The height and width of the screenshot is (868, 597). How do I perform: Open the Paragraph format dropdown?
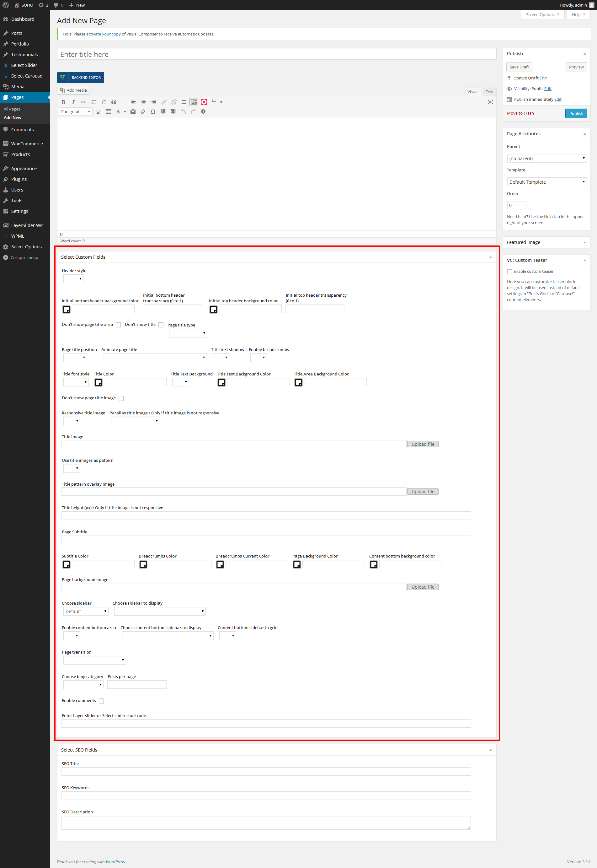pyautogui.click(x=76, y=111)
